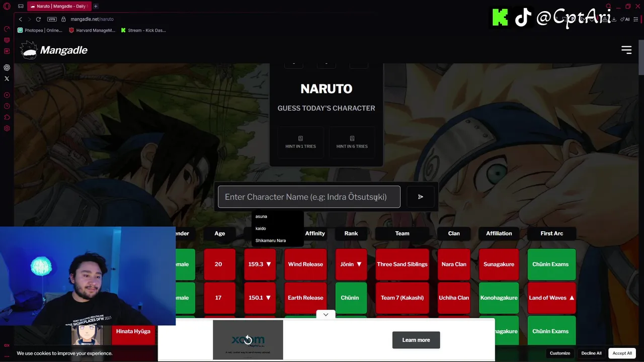
Task: Click the red age 20 cell
Action: [219, 264]
